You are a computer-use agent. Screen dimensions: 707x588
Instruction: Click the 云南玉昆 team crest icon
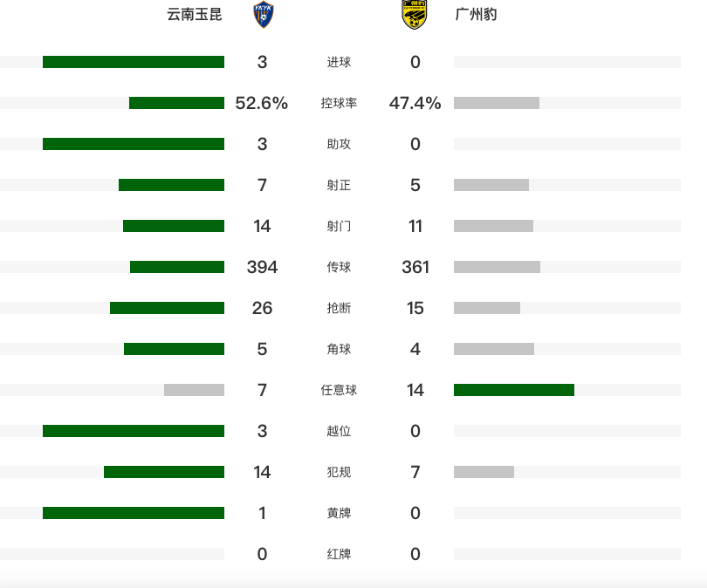[264, 15]
